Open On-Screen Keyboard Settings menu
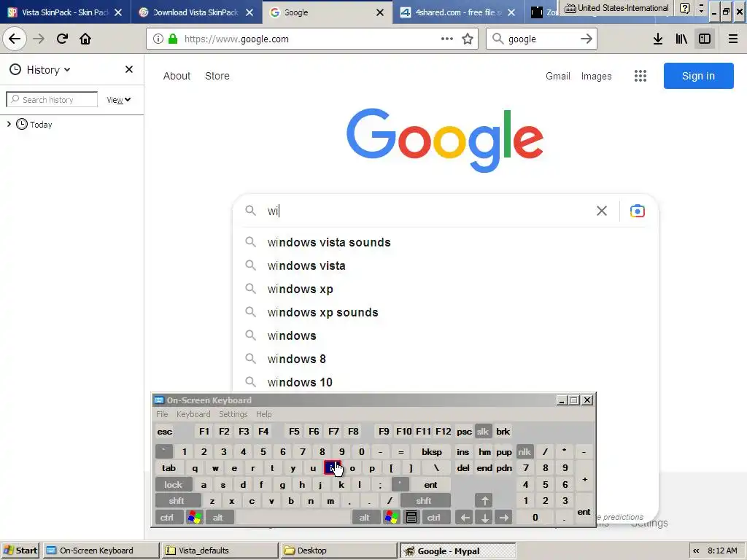This screenshot has width=747, height=560. (x=233, y=414)
